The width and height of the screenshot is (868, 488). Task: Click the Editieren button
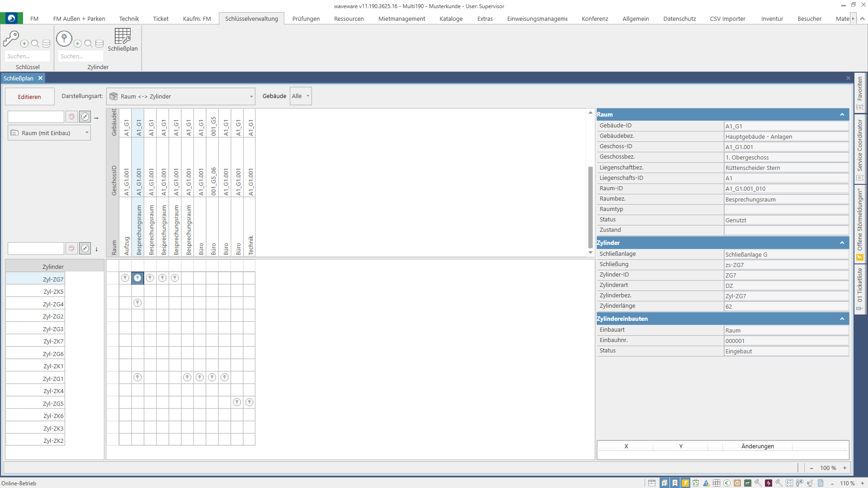29,97
